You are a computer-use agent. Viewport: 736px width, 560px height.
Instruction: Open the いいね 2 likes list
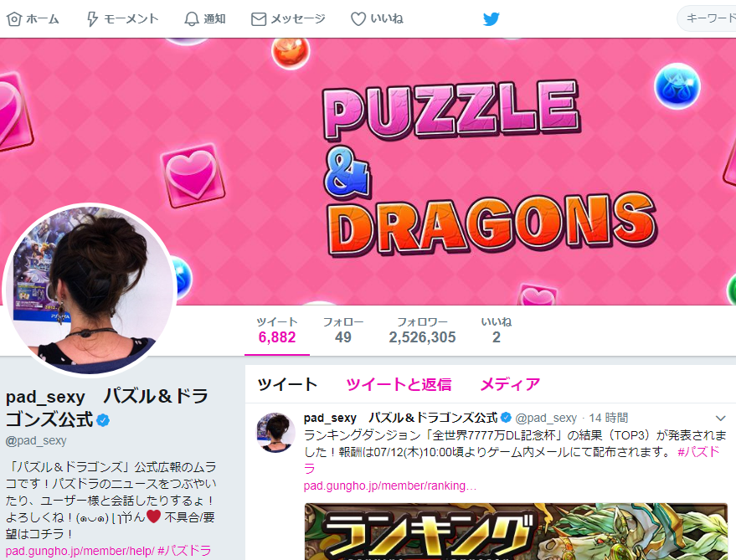(497, 330)
